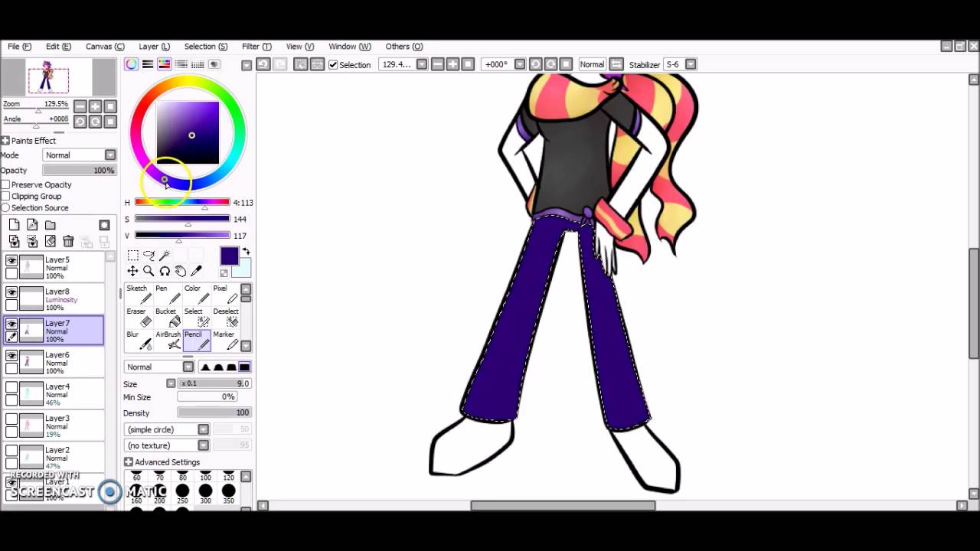Open the layer blending Mode dropdown
The image size is (980, 551).
[79, 155]
